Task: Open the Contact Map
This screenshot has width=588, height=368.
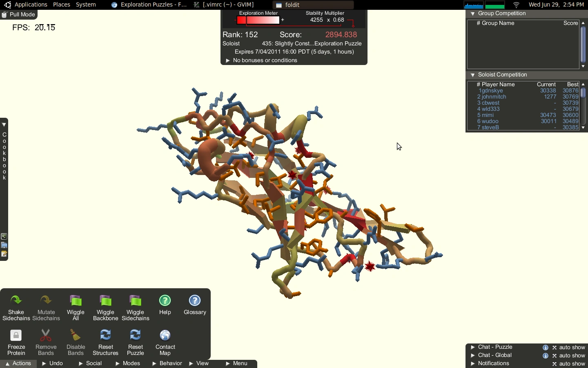Action: [x=165, y=342]
